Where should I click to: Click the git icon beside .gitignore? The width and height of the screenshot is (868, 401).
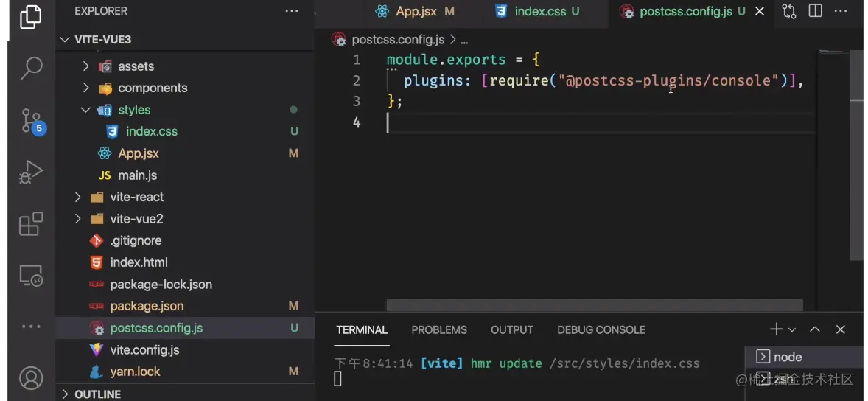97,240
